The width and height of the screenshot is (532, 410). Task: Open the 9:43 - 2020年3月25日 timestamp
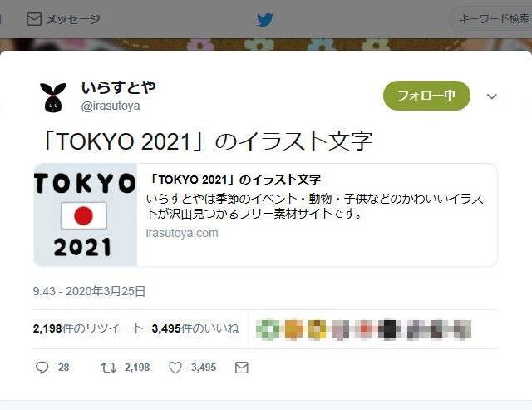click(x=89, y=291)
